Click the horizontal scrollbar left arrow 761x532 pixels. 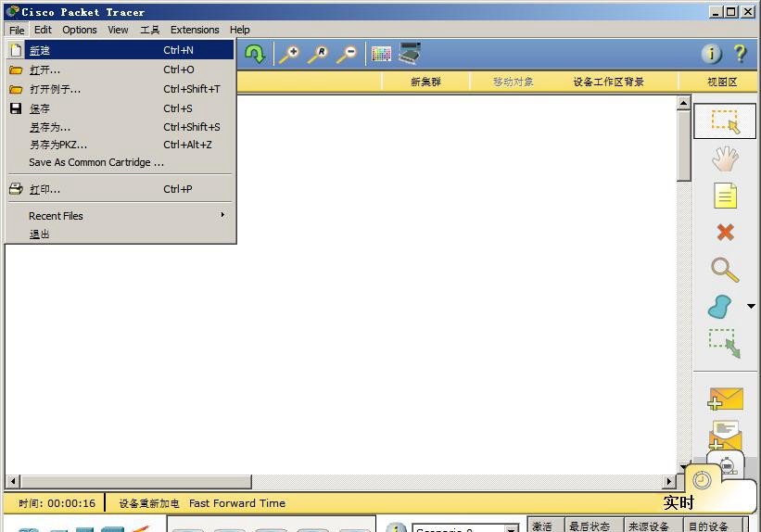13,482
